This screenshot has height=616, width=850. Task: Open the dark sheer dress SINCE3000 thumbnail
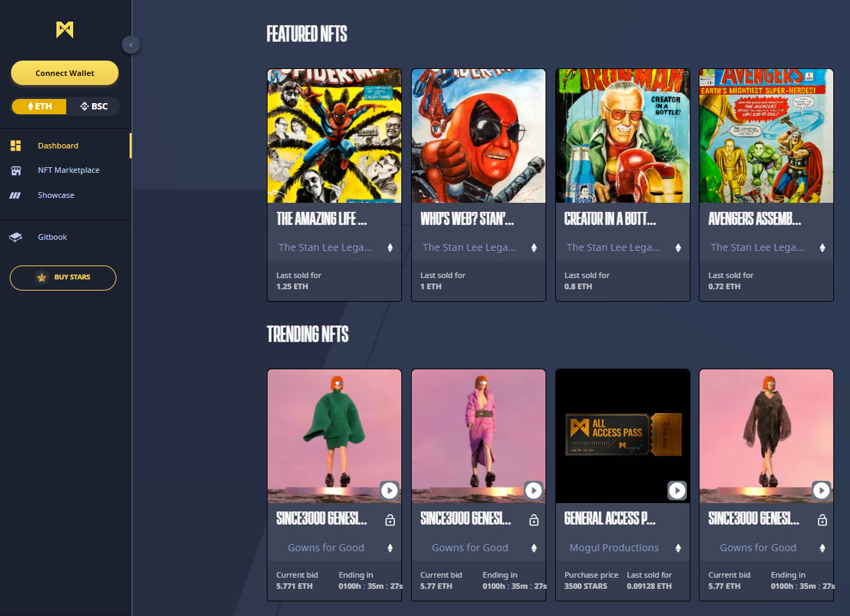766,436
